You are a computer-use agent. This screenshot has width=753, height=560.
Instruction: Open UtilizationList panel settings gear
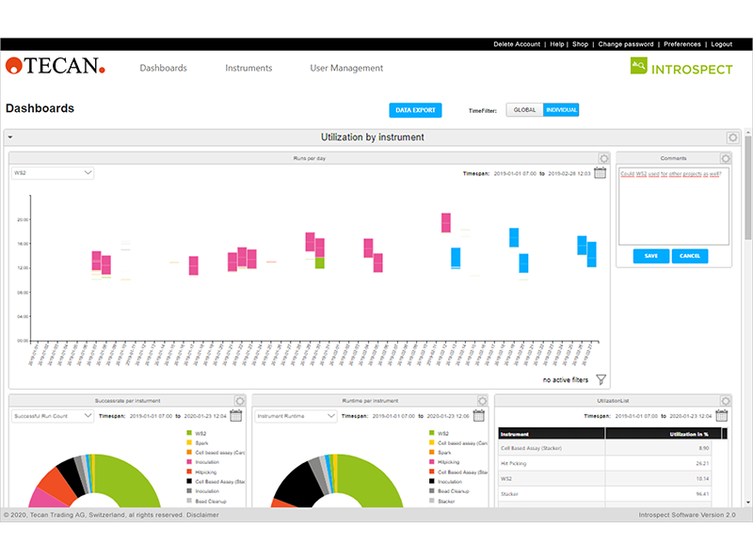[x=725, y=401]
